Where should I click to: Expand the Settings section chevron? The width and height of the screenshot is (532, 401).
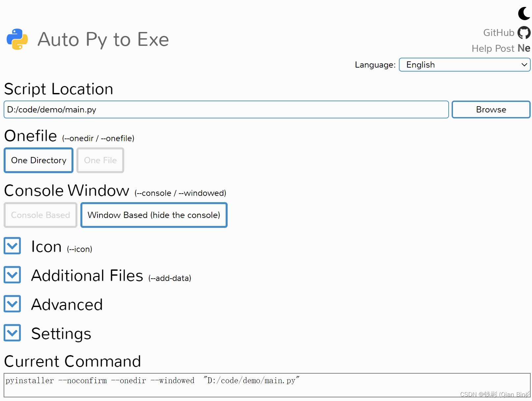tap(12, 333)
